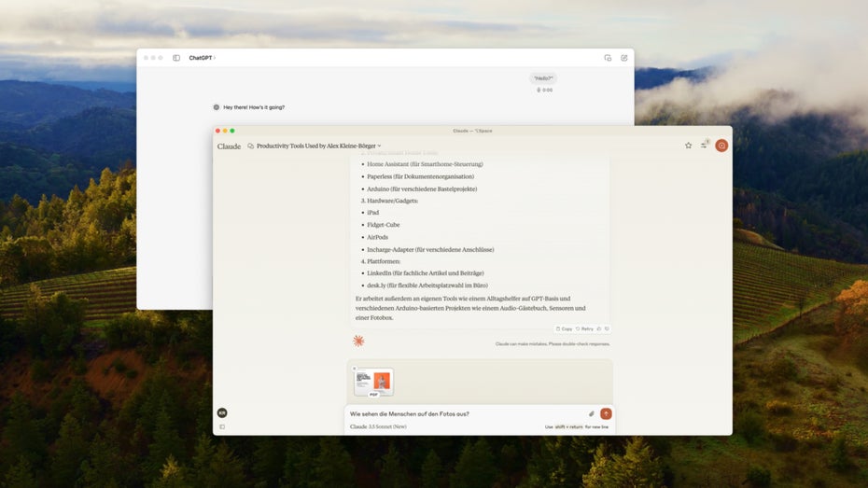
Task: Open Claude sidebar via bottom-left panel icon
Action: 222,427
